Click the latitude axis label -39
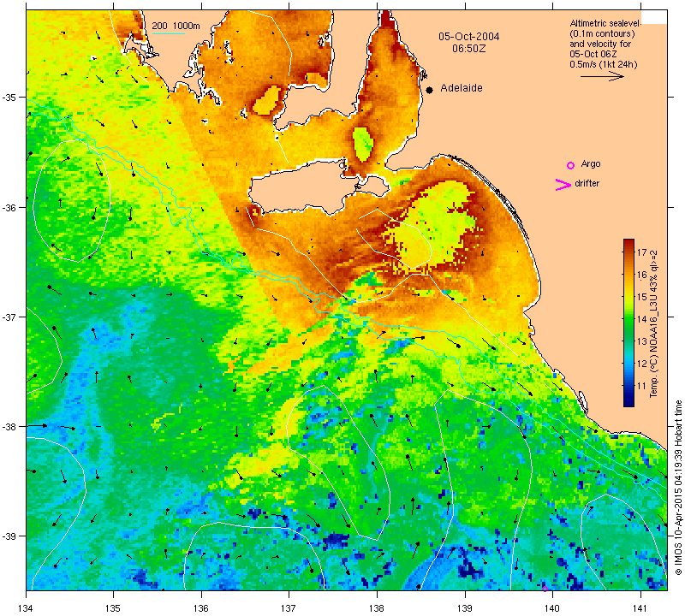The width and height of the screenshot is (685, 616). (9, 536)
